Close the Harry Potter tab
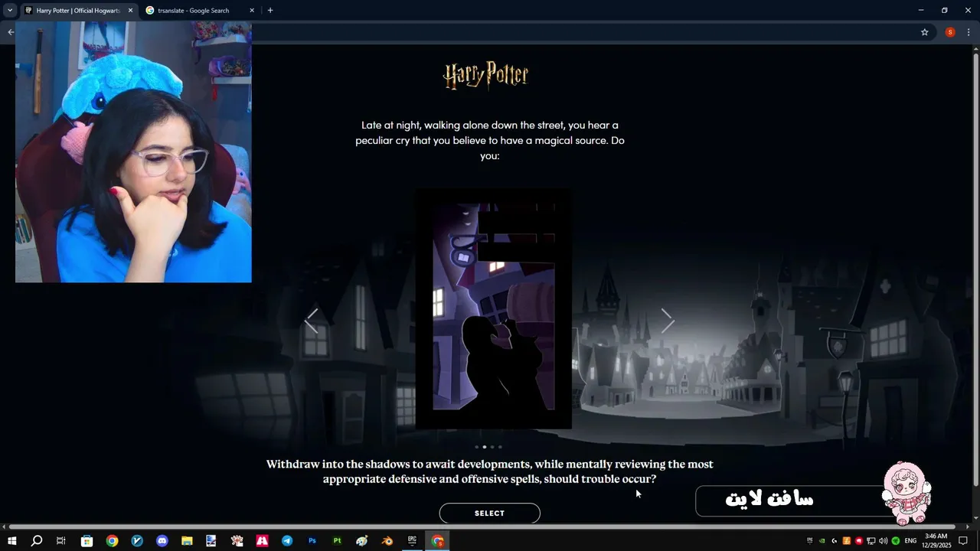This screenshot has width=980, height=551. tap(130, 11)
